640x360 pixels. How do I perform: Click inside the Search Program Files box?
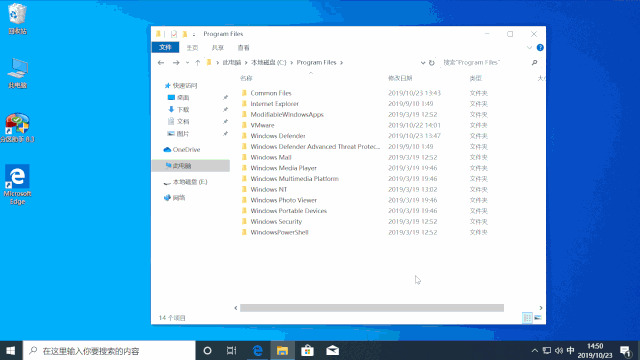(486, 62)
